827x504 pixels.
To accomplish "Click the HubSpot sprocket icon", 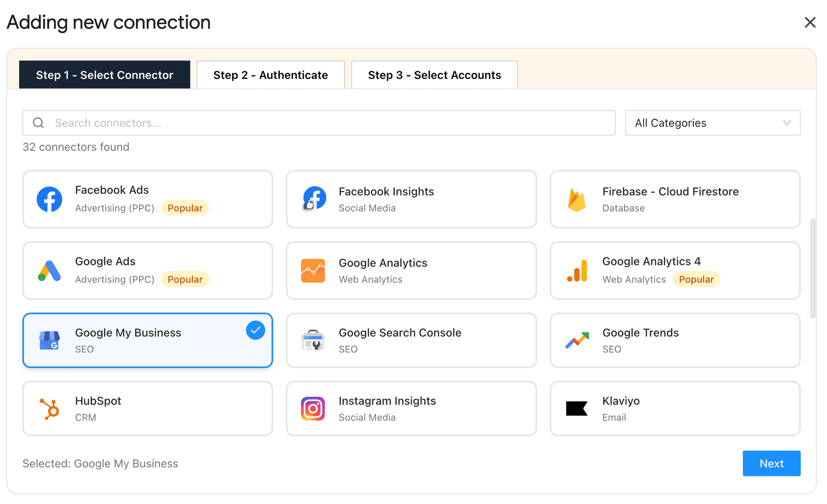I will (x=49, y=408).
